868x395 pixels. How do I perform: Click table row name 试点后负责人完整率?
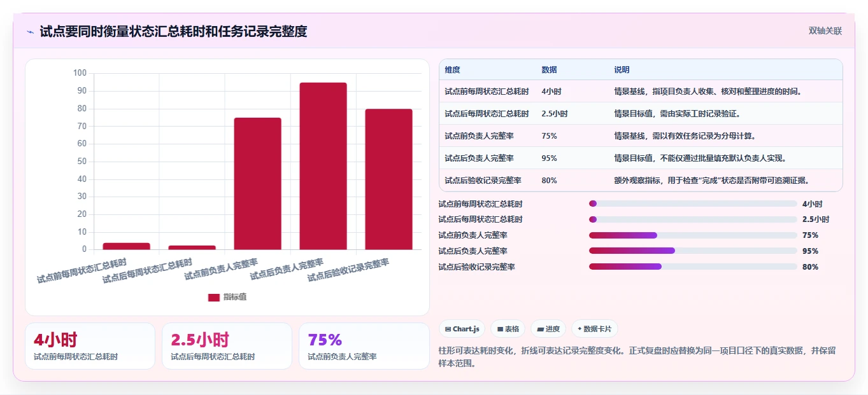pyautogui.click(x=479, y=158)
